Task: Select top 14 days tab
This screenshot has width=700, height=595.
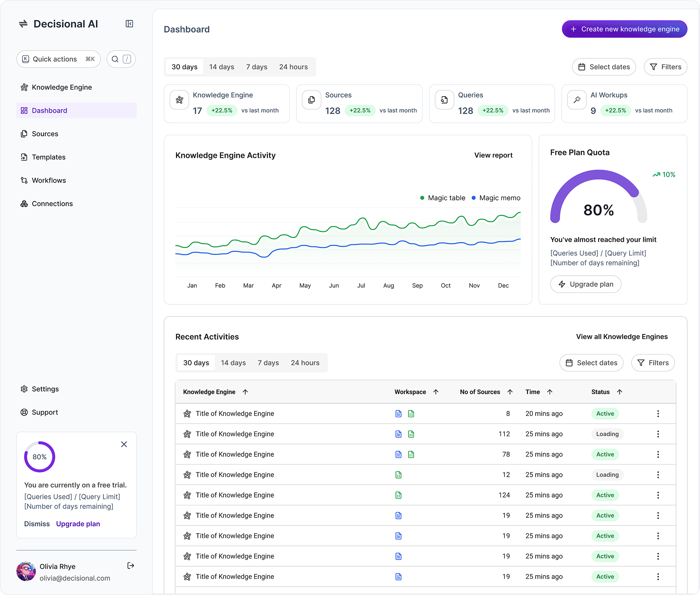Action: pyautogui.click(x=222, y=67)
